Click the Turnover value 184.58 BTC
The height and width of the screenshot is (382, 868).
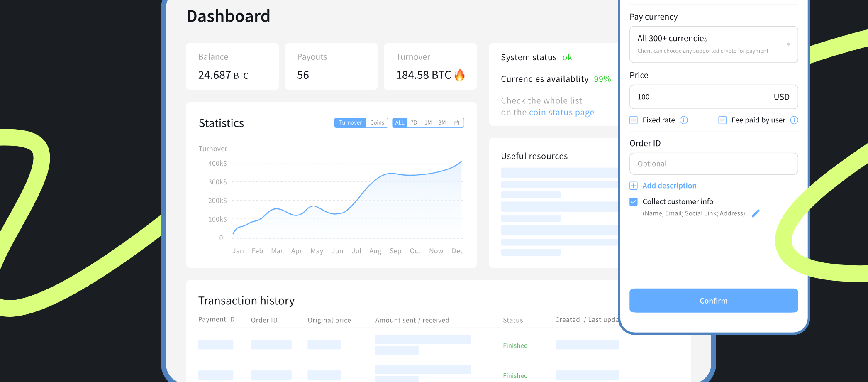pyautogui.click(x=423, y=75)
